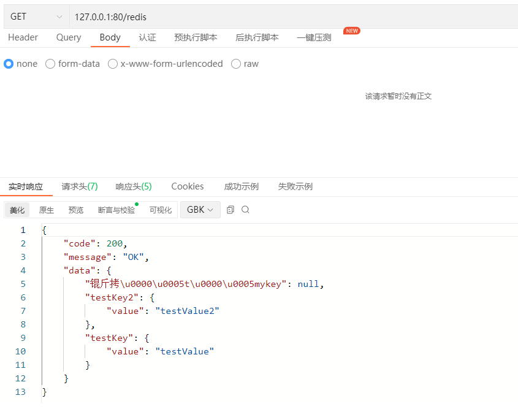518x420 pixels.
Task: Click the "testValue" string on line 10
Action: (185, 351)
